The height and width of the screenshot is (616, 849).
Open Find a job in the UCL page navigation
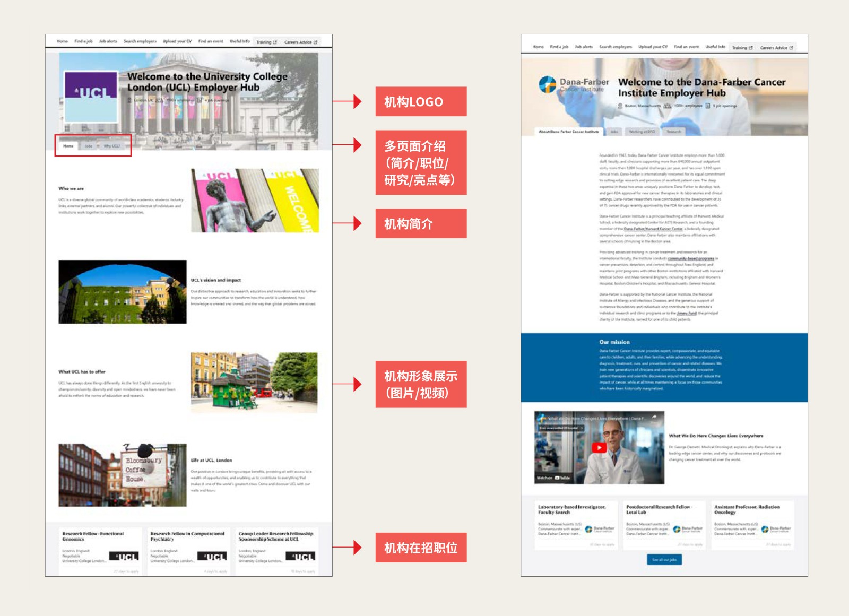[83, 41]
